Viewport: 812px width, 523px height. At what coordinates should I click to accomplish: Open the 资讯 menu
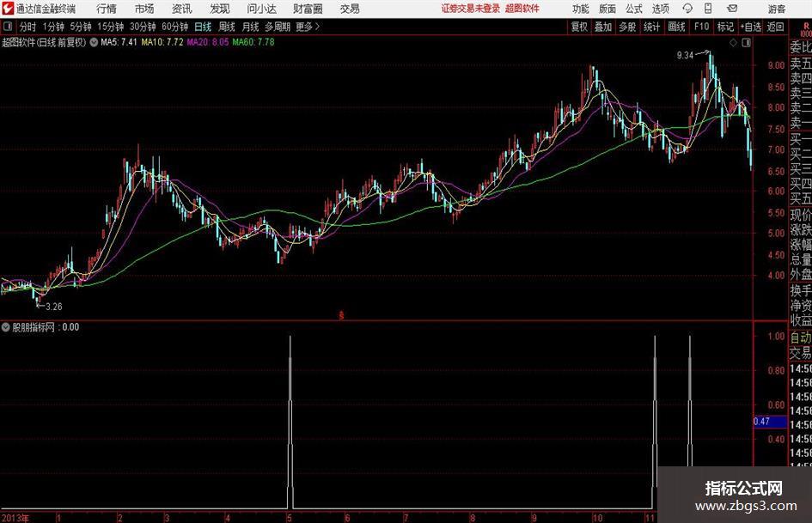182,9
